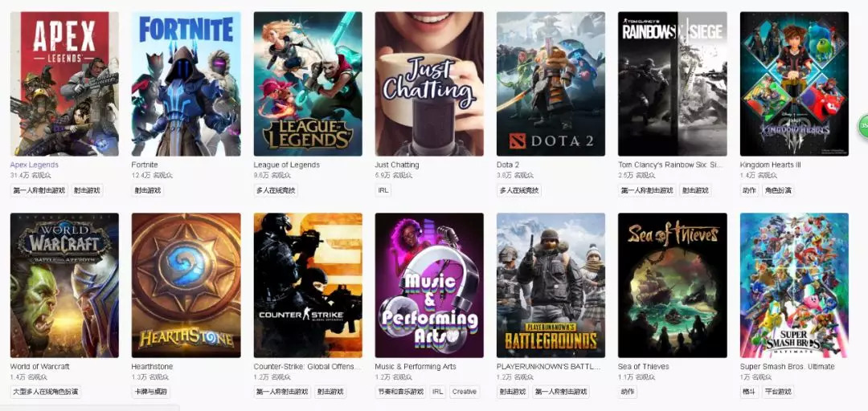The width and height of the screenshot is (868, 411).
Task: Follow the Music & Performing Arts title link
Action: coord(416,367)
